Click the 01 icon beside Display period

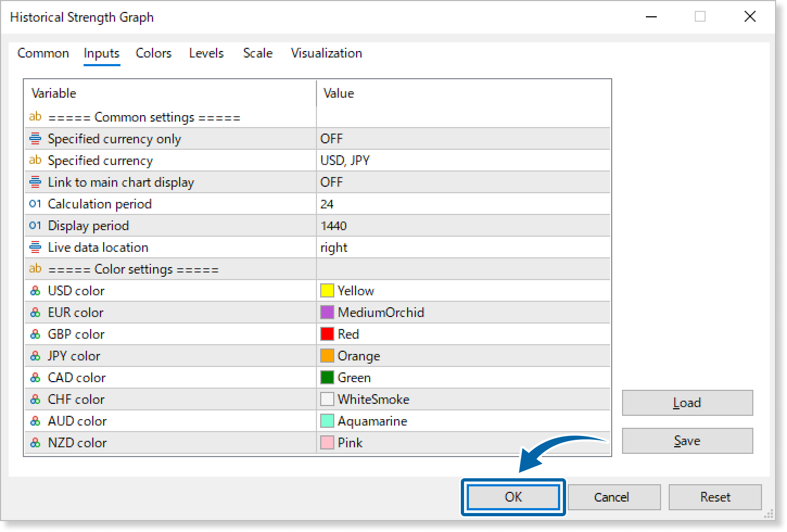coord(35,225)
